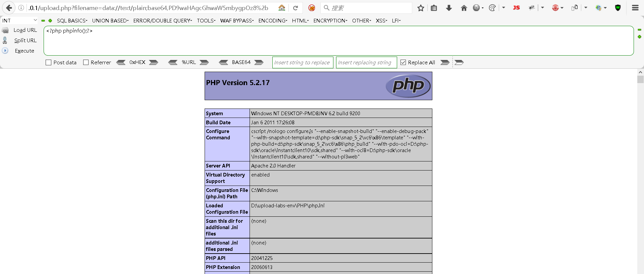Click the bug/spider extension icon
This screenshot has width=644, height=274.
[532, 8]
